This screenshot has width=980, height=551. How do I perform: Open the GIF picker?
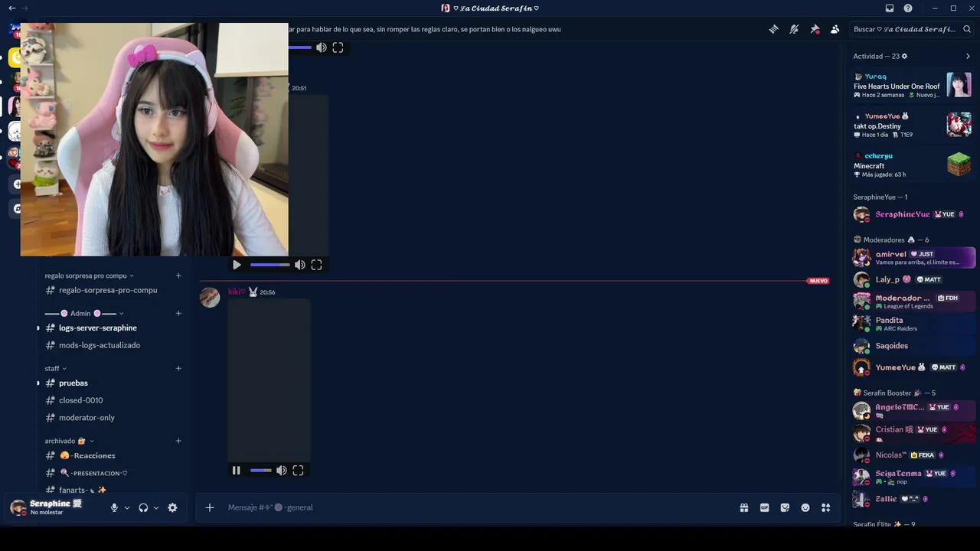click(x=764, y=507)
